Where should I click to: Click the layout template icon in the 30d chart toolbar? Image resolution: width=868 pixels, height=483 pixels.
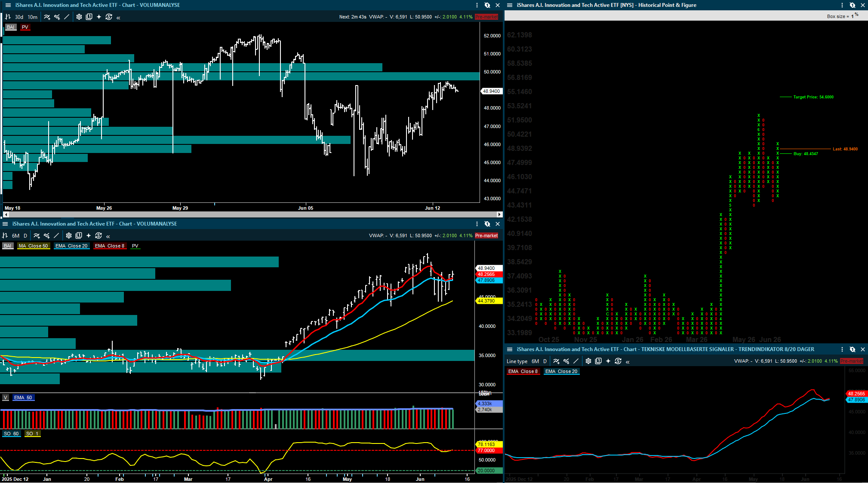click(x=89, y=17)
